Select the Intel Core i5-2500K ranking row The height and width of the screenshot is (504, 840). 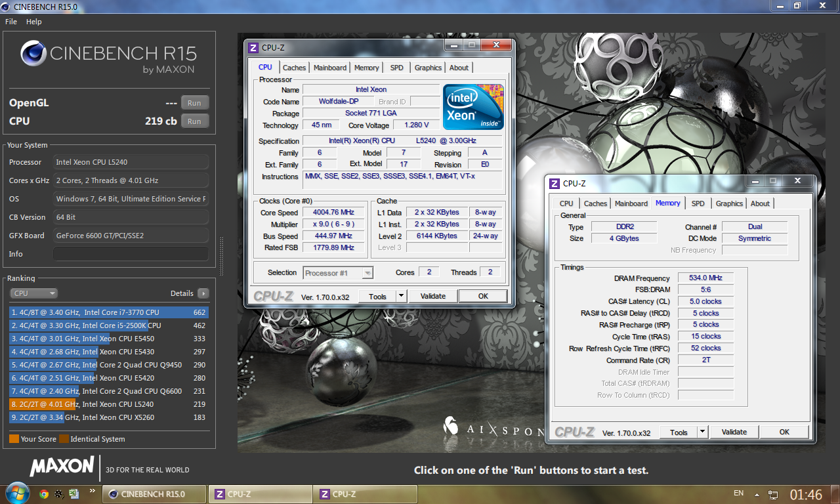pos(109,325)
